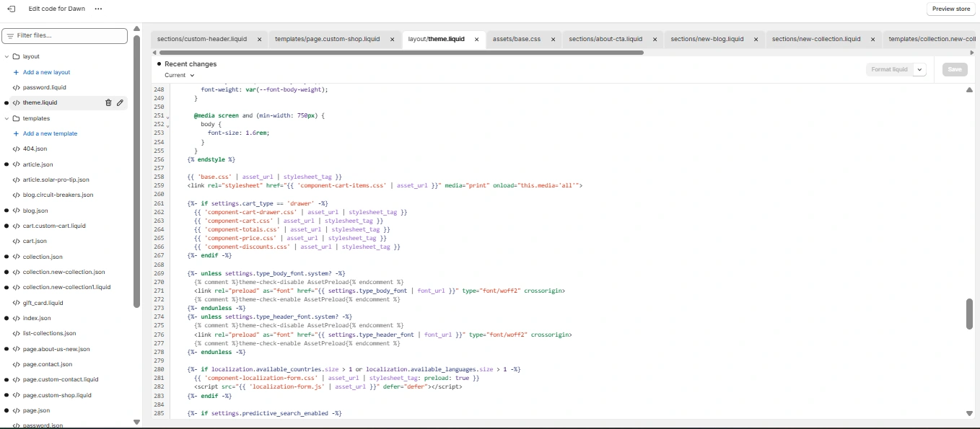This screenshot has width=980, height=429.
Task: Open the three-dot more actions menu
Action: coord(98,9)
